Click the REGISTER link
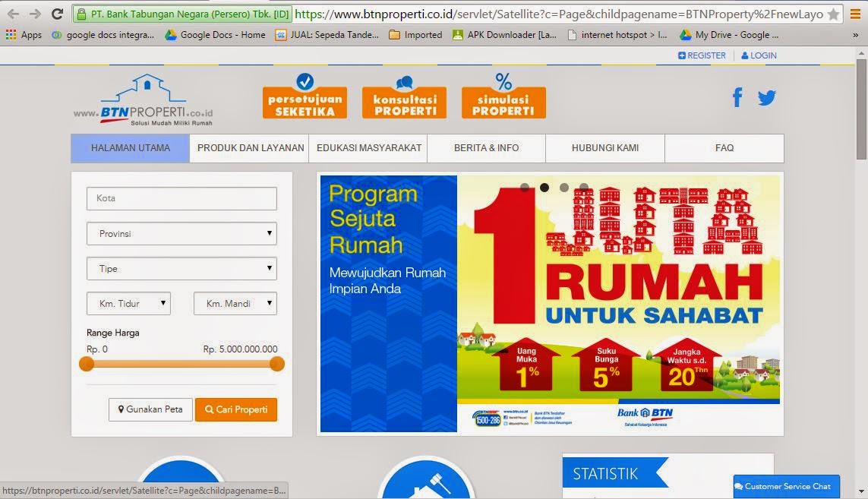Image resolution: width=868 pixels, height=499 pixels. click(702, 55)
